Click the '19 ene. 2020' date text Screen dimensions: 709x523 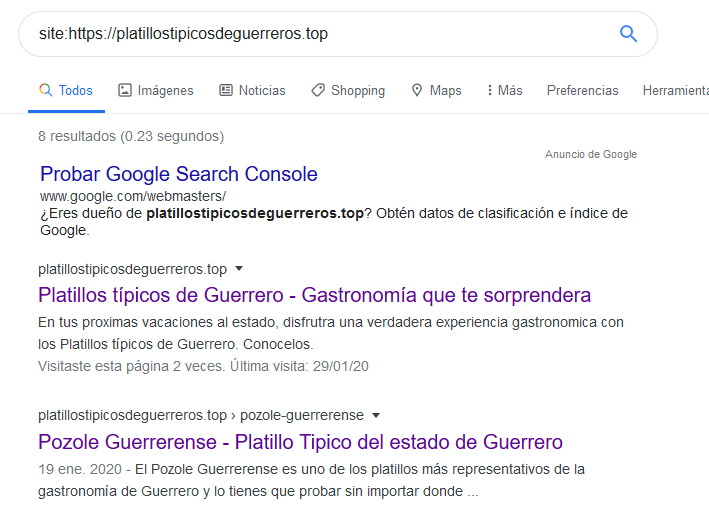[80, 469]
